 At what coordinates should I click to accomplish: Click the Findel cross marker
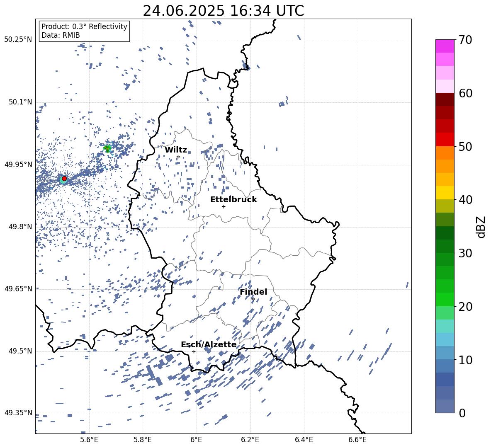click(253, 299)
